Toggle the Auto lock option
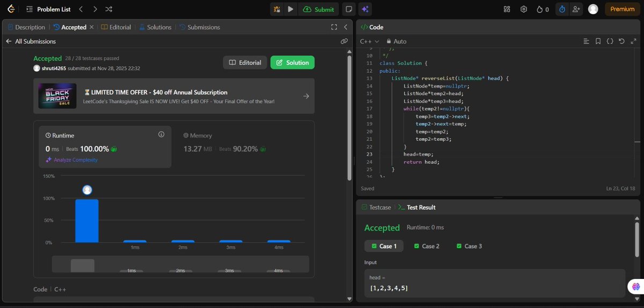644x308 pixels. click(396, 41)
